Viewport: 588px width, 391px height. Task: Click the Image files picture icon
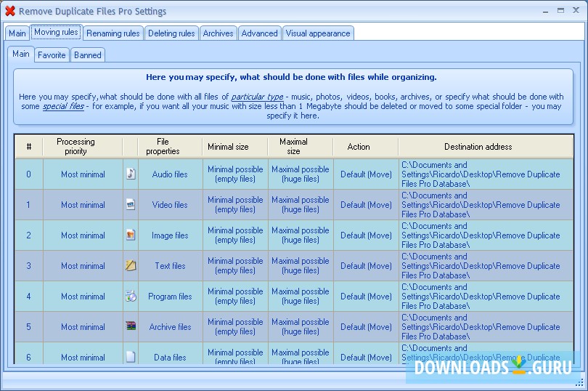tap(131, 235)
